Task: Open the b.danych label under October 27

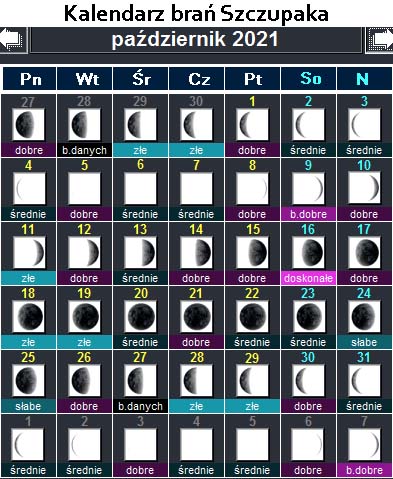Action: (140, 406)
